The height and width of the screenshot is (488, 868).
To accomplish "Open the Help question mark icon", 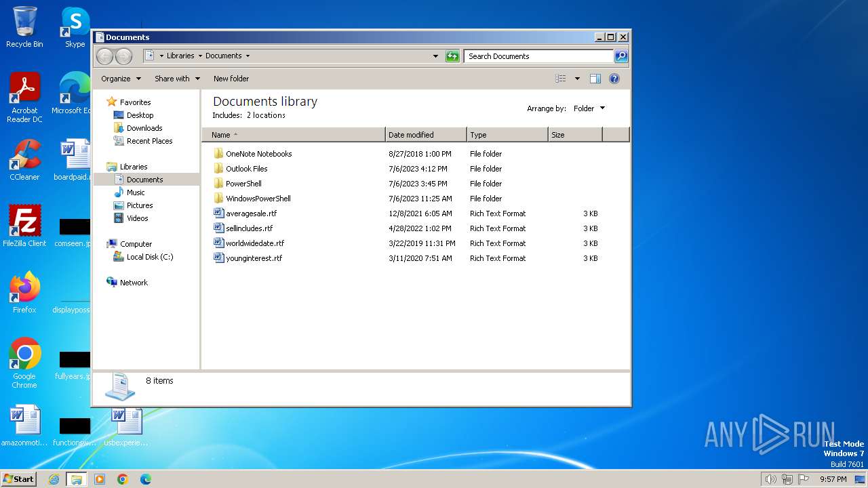I will click(614, 79).
